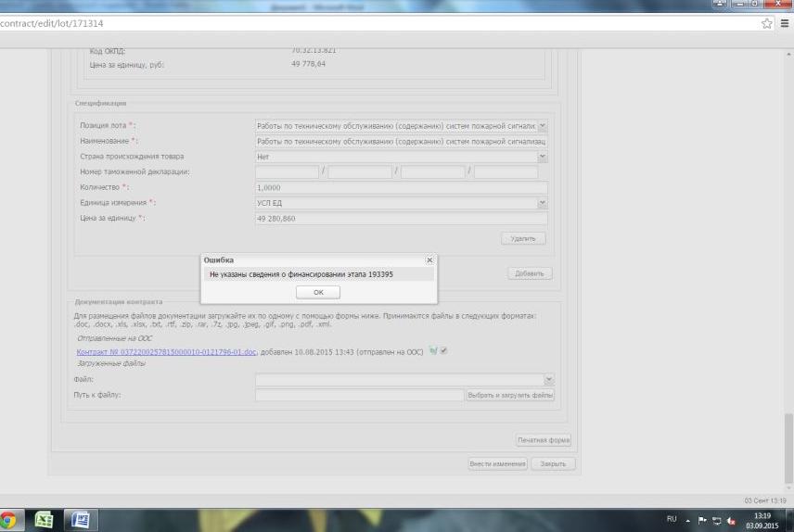Click the Добавить button
The image size is (794, 532).
point(530,273)
